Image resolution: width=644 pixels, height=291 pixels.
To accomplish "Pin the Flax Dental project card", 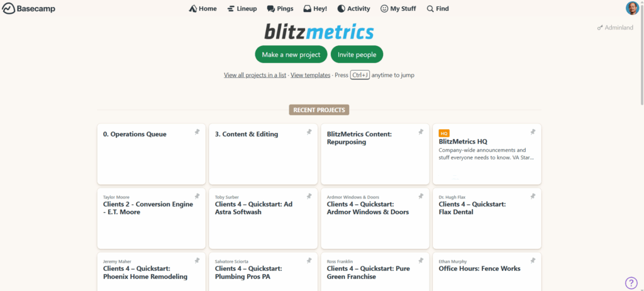I will tap(533, 197).
